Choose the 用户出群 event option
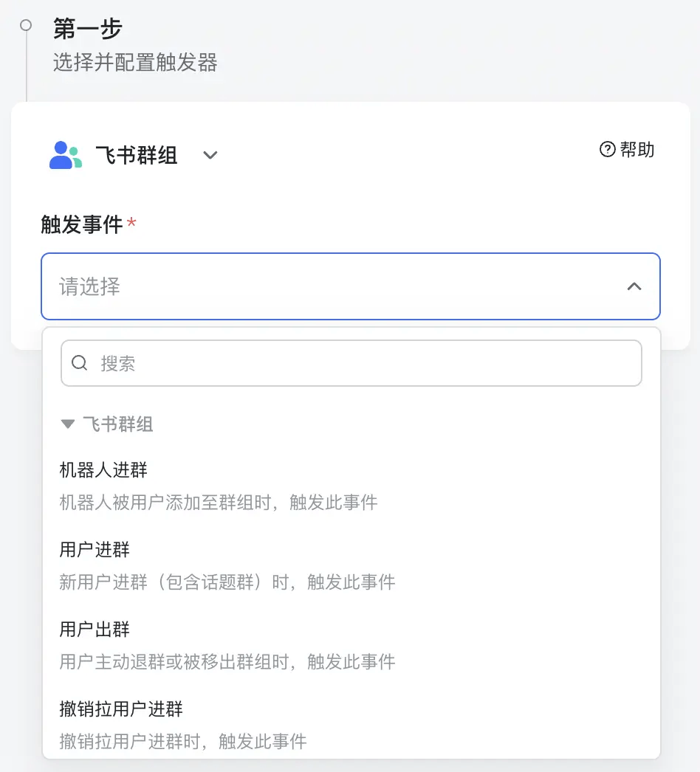The width and height of the screenshot is (700, 772). (x=351, y=646)
